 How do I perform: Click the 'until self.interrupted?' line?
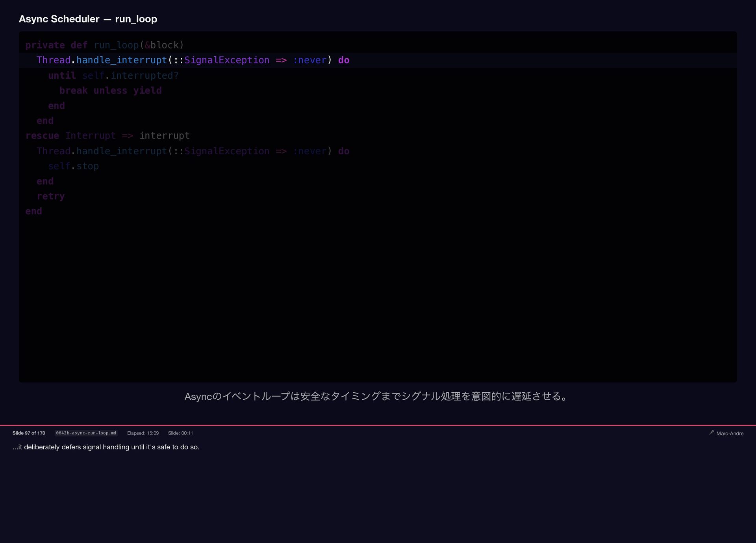point(113,76)
